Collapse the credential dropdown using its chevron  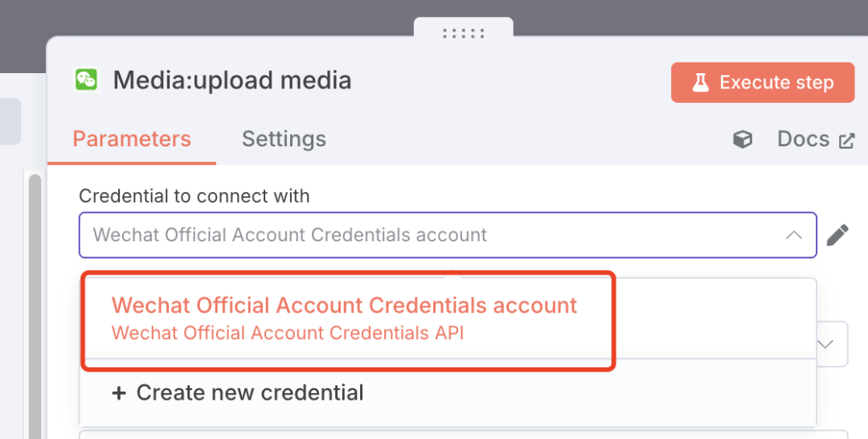coord(793,236)
